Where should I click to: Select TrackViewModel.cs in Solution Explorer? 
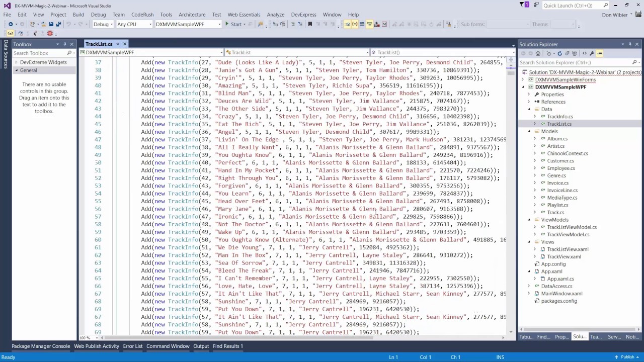(x=568, y=234)
